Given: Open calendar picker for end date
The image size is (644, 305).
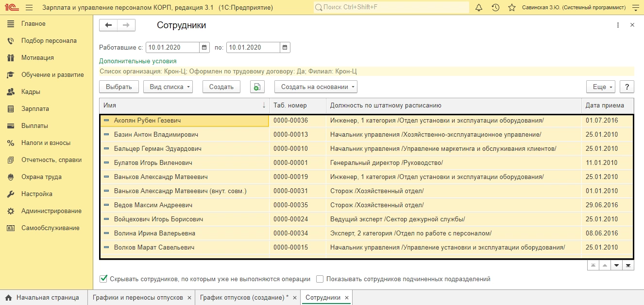Looking at the screenshot, I should (285, 47).
